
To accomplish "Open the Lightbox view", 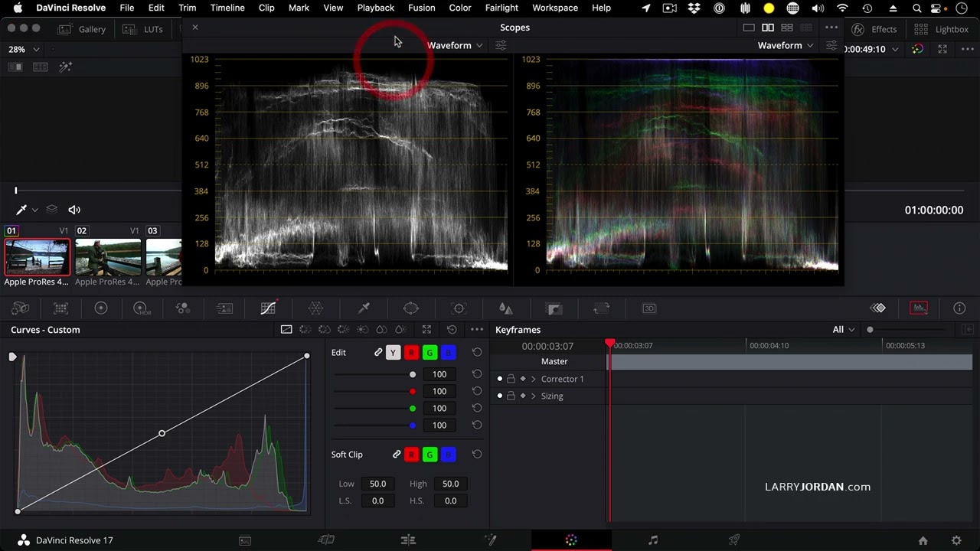I will (942, 29).
